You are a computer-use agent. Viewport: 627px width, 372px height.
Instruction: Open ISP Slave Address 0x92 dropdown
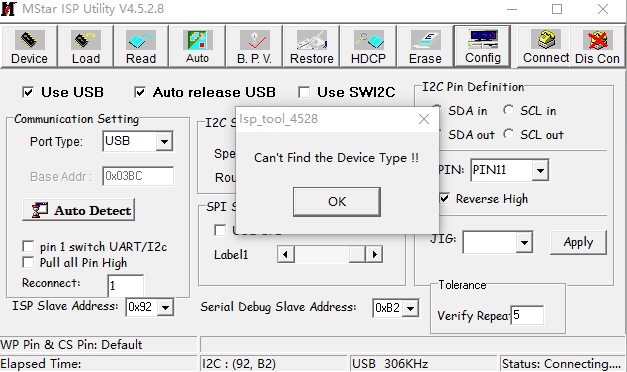click(x=165, y=307)
